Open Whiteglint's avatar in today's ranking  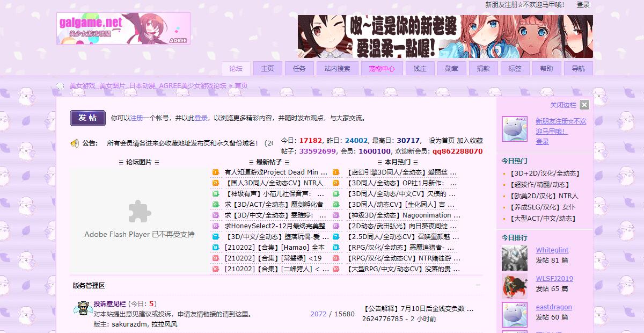point(515,258)
